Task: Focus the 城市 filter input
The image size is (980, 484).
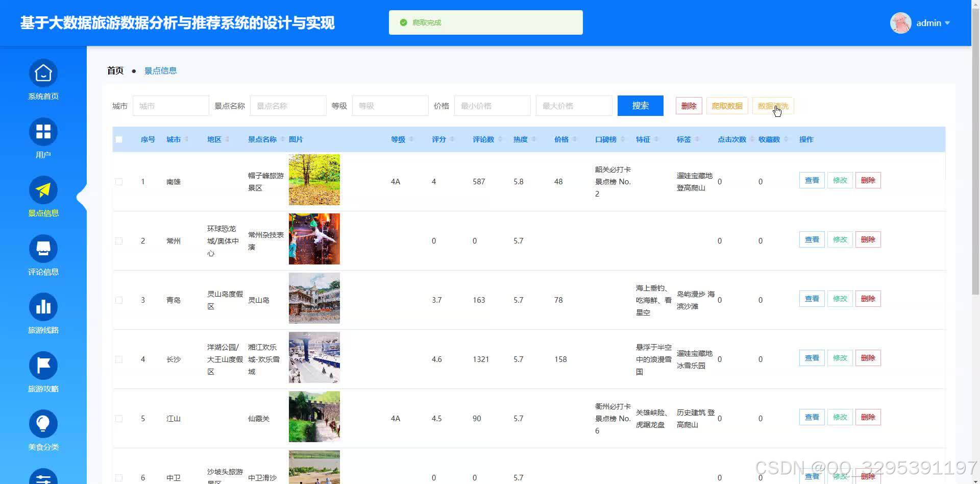Action: coord(171,106)
